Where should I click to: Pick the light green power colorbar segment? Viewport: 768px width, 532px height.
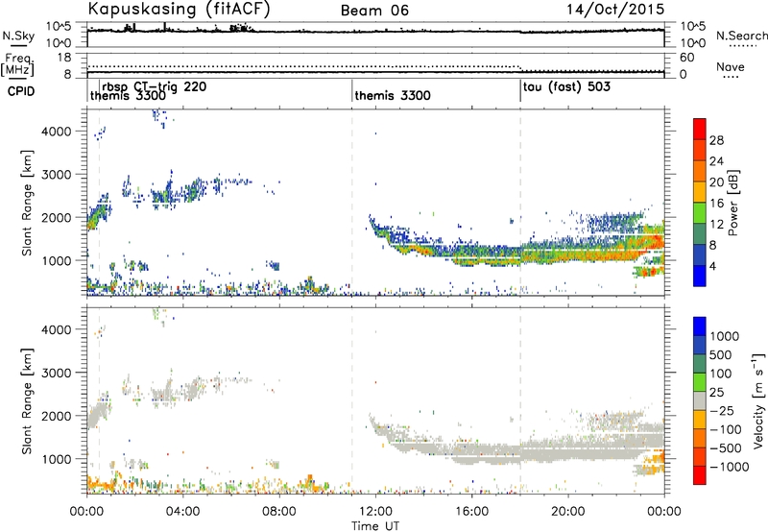pos(700,212)
